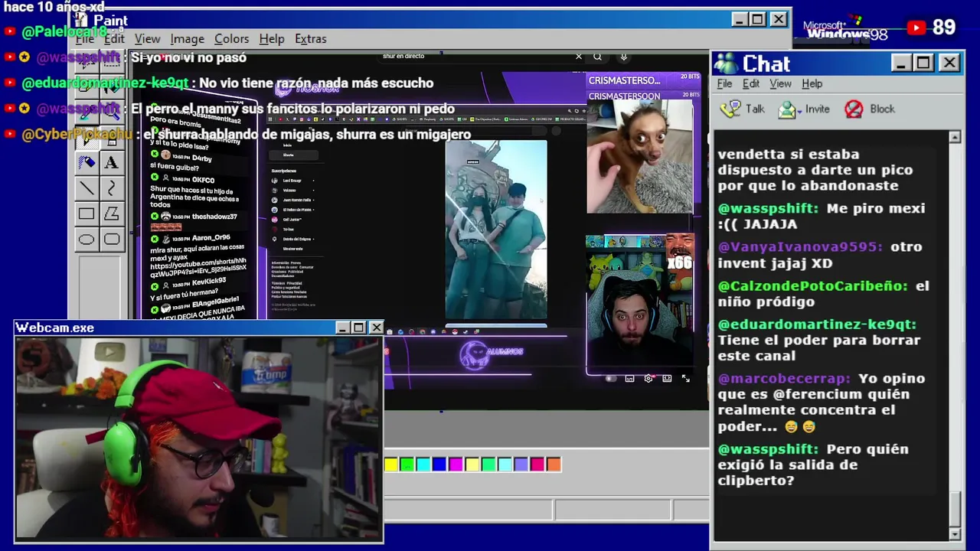
Task: Click the voice search microphone icon
Action: [624, 56]
